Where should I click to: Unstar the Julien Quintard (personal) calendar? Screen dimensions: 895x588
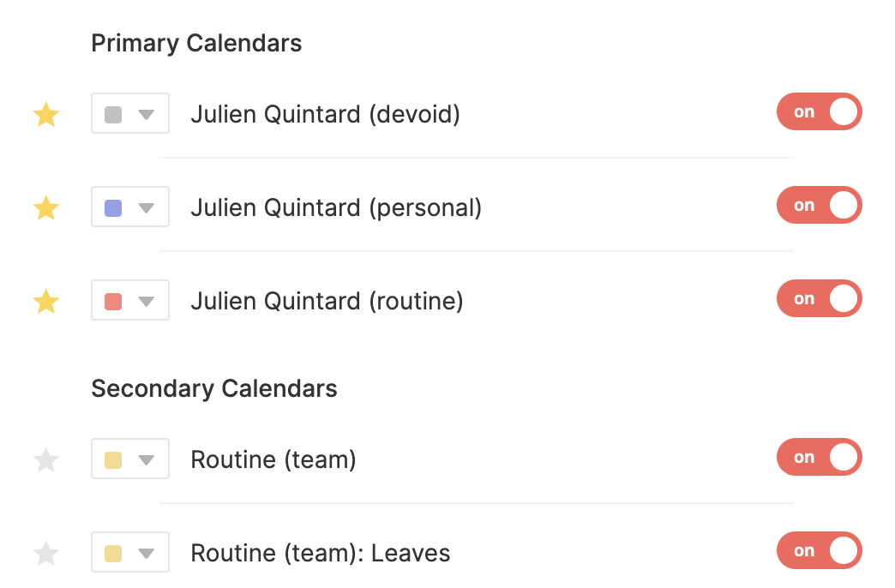pyautogui.click(x=45, y=208)
